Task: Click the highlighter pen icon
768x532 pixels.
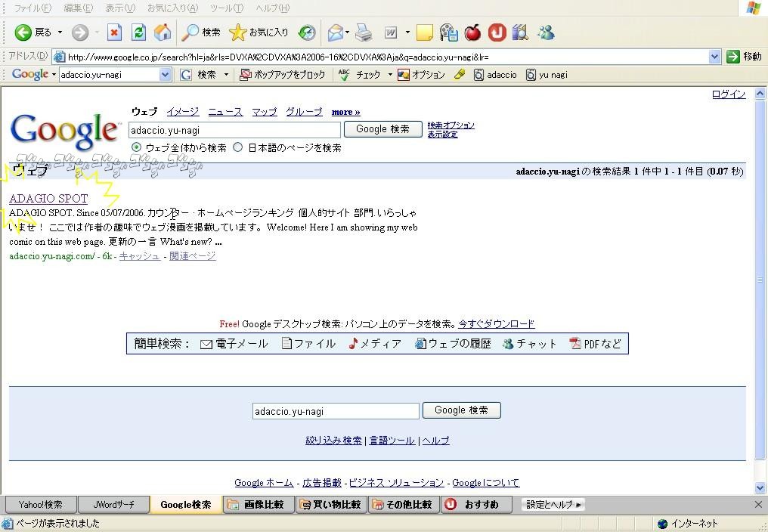Action: coord(460,75)
